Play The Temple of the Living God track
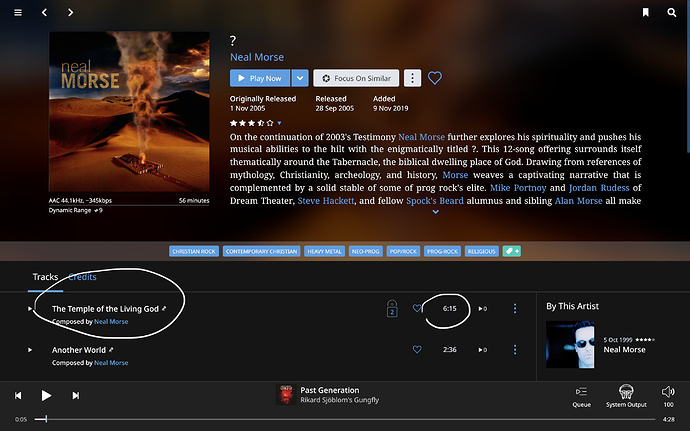This screenshot has height=431, width=690. tap(30, 309)
